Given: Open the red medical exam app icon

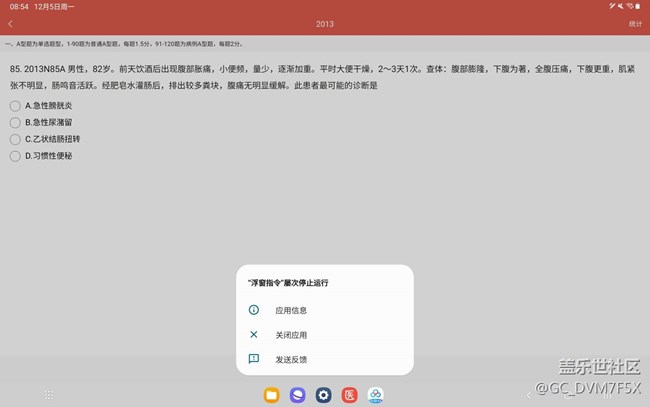Looking at the screenshot, I should [x=349, y=395].
